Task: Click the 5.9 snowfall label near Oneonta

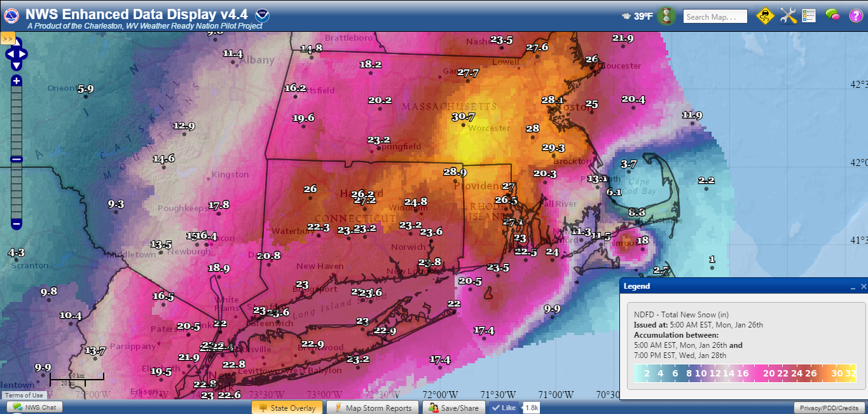Action: pyautogui.click(x=86, y=89)
